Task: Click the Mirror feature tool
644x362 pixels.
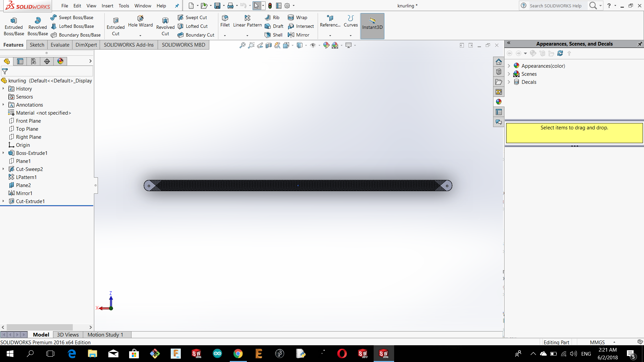Action: (x=299, y=35)
